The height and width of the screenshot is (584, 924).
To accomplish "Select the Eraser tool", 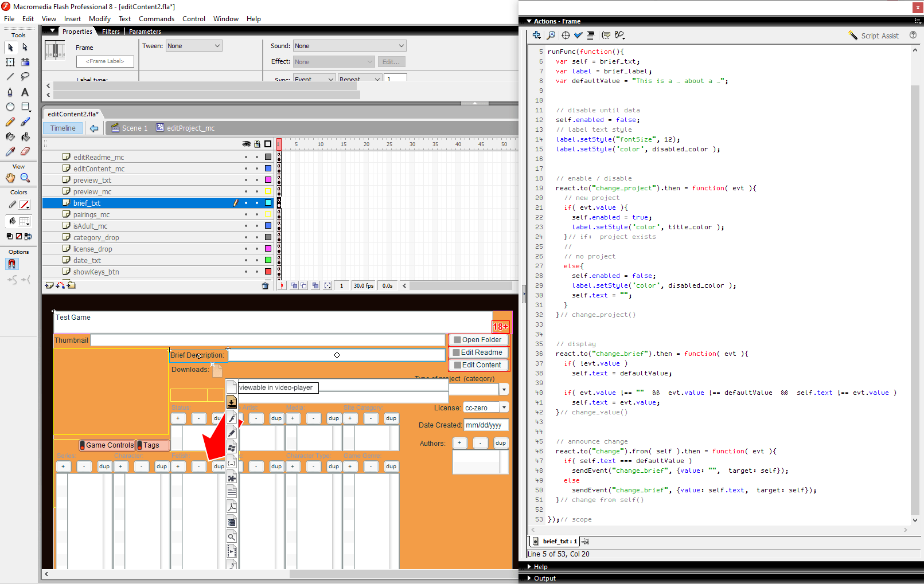I will point(25,151).
